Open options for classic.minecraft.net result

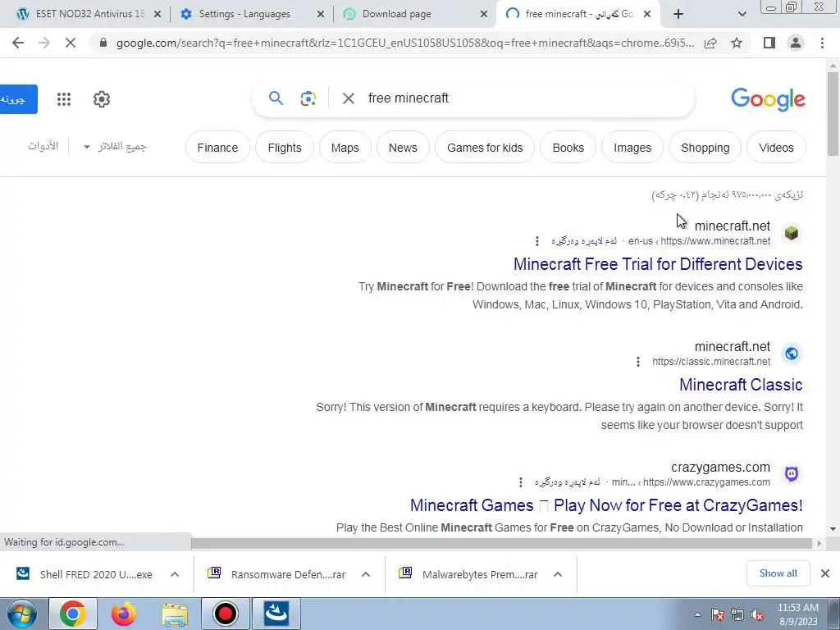click(x=637, y=362)
